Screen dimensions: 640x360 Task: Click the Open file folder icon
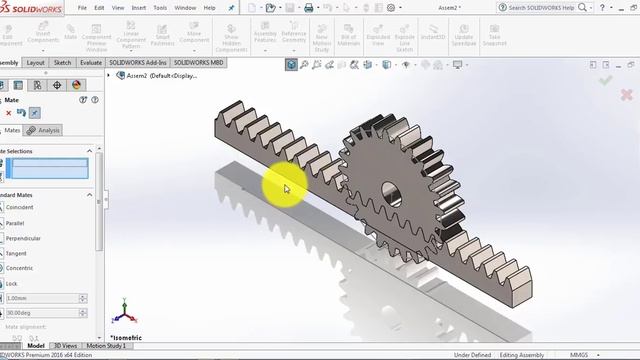[270, 8]
